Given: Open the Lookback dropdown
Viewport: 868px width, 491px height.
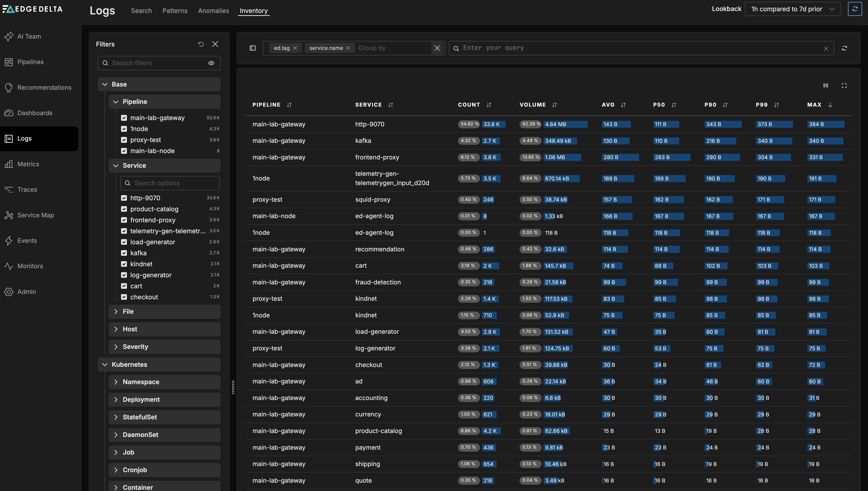Looking at the screenshot, I should [x=792, y=9].
